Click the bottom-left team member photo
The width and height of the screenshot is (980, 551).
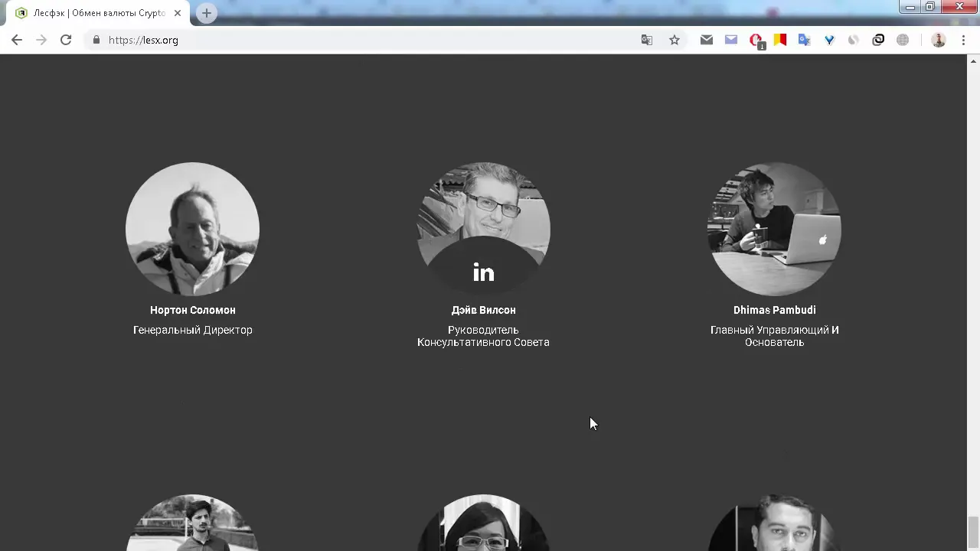point(192,523)
